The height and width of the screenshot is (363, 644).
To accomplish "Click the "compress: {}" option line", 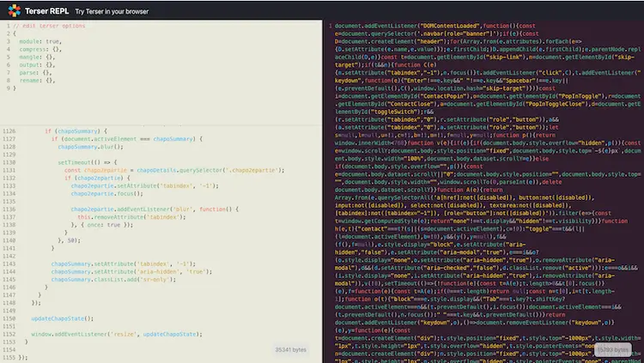I will point(39,48).
